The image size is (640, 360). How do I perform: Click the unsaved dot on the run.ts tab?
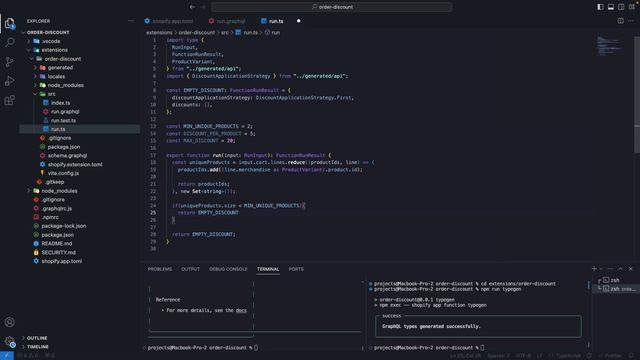click(298, 21)
